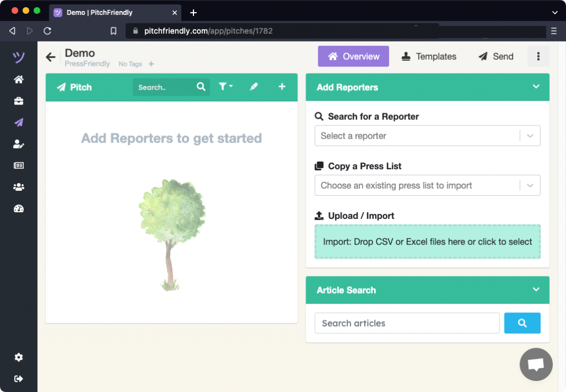Open the newspaper icon in sidebar
The height and width of the screenshot is (392, 566).
(x=19, y=166)
